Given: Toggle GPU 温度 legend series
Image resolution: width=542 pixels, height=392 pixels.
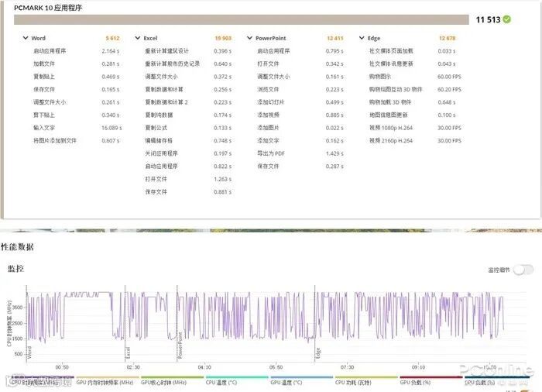Looking at the screenshot, I should tap(302, 381).
